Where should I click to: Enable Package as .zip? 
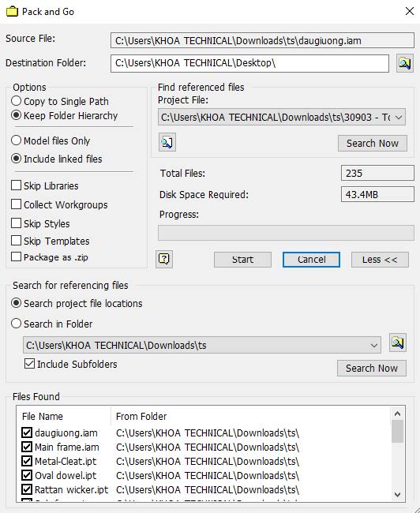pos(16,256)
